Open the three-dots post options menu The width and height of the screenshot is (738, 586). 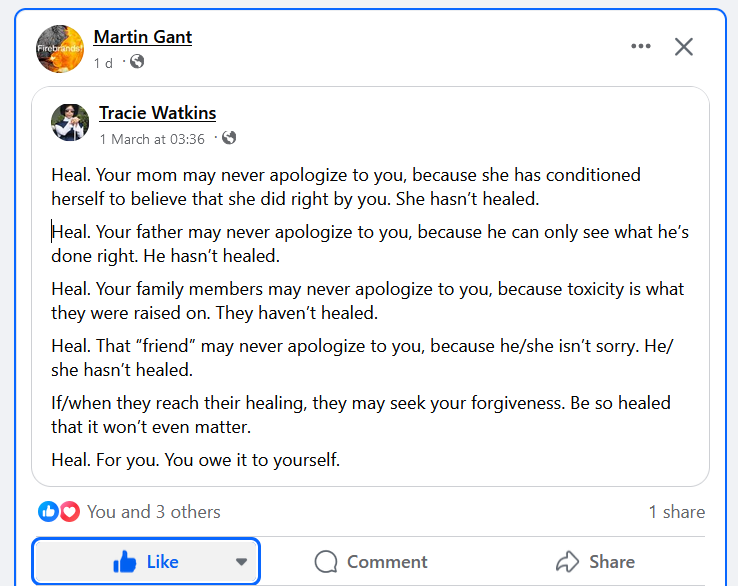(x=641, y=46)
